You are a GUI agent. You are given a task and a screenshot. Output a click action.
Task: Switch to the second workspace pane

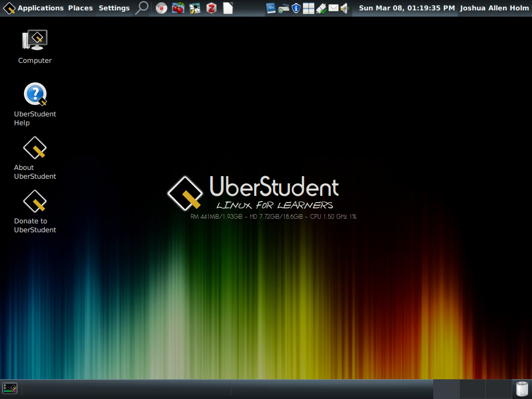coord(472,389)
